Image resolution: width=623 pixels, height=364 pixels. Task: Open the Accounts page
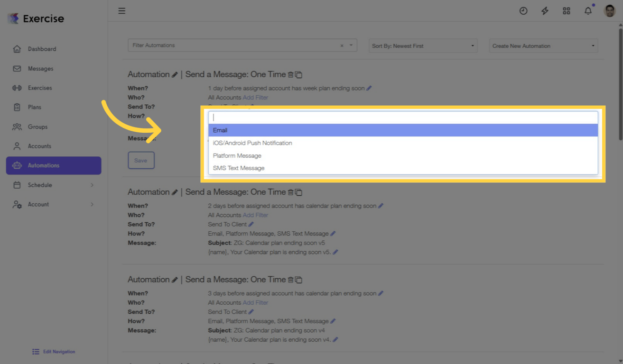[39, 146]
